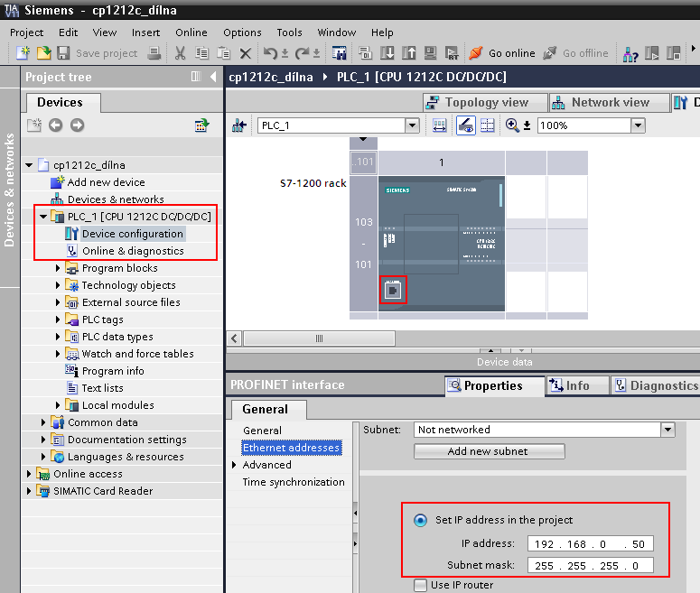Collapse the cp1212c_dílna project node
700x593 pixels.
pos(30,165)
